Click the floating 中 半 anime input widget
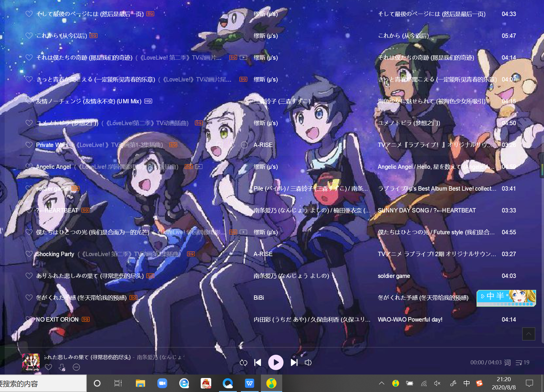 [506, 298]
